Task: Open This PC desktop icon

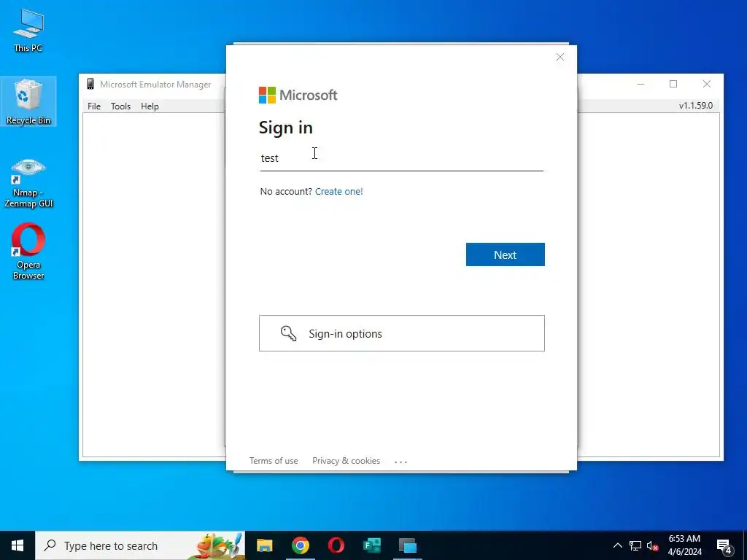Action: [28, 30]
